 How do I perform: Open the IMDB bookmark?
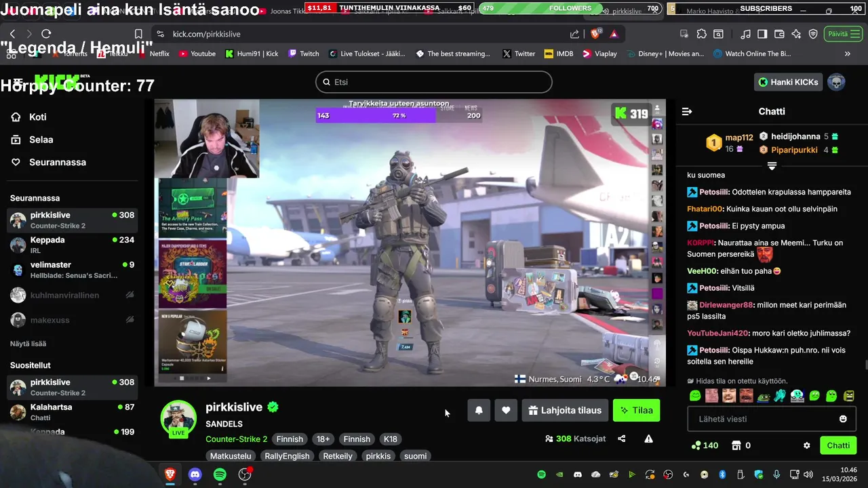point(559,54)
